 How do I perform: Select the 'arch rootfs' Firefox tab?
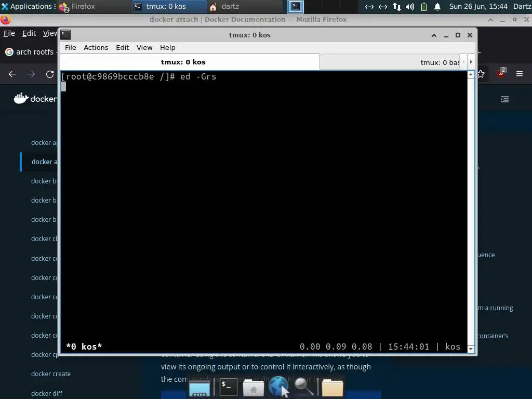tap(31, 52)
